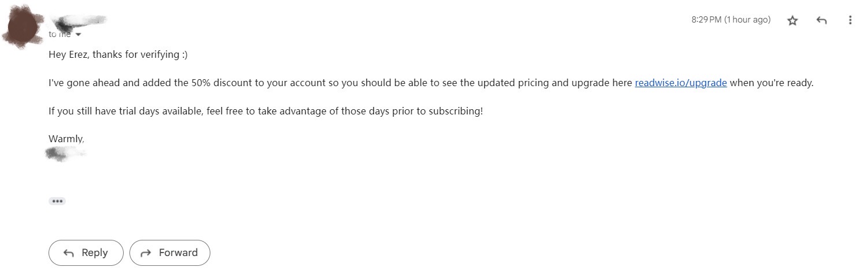Click the sender's profile avatar
The width and height of the screenshot is (868, 278).
23,26
